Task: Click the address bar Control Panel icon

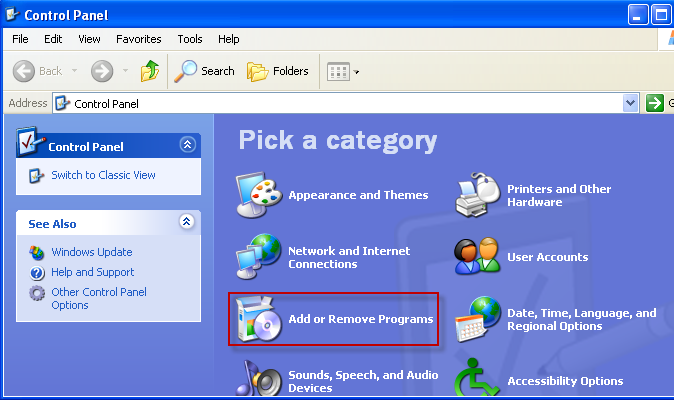Action: [x=63, y=103]
